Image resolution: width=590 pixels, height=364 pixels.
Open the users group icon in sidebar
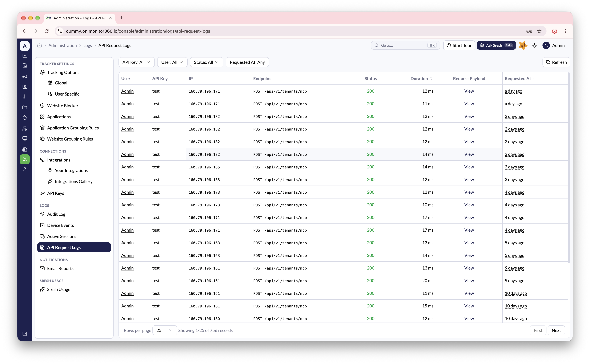pyautogui.click(x=25, y=129)
